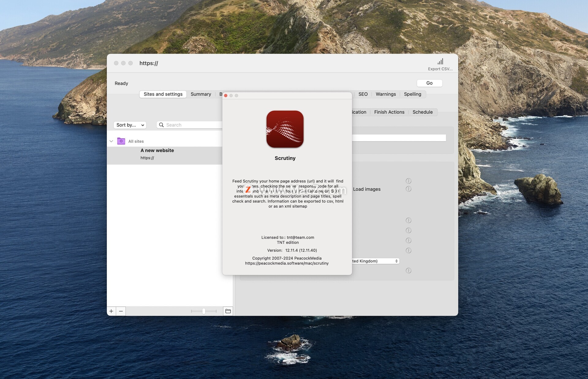Open the Warnings tab

(x=386, y=94)
